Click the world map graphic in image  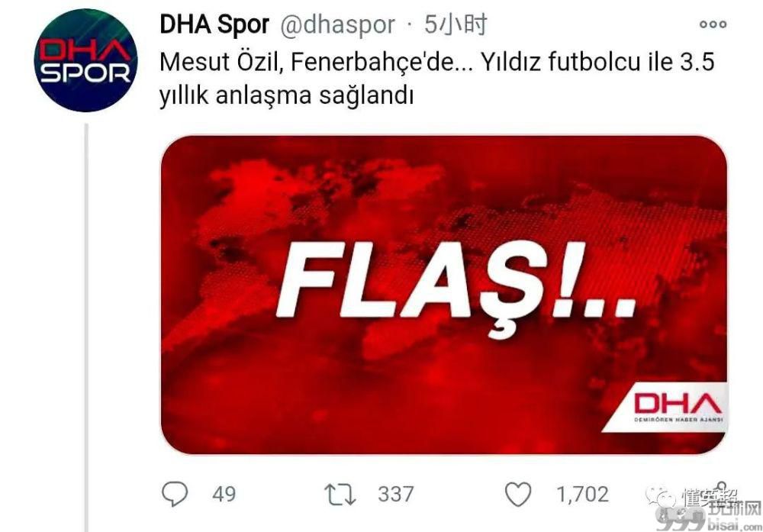pyautogui.click(x=444, y=263)
